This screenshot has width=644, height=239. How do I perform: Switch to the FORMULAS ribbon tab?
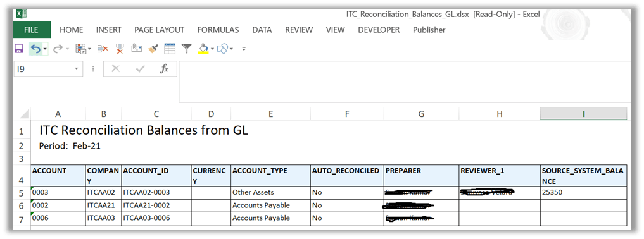click(x=218, y=30)
